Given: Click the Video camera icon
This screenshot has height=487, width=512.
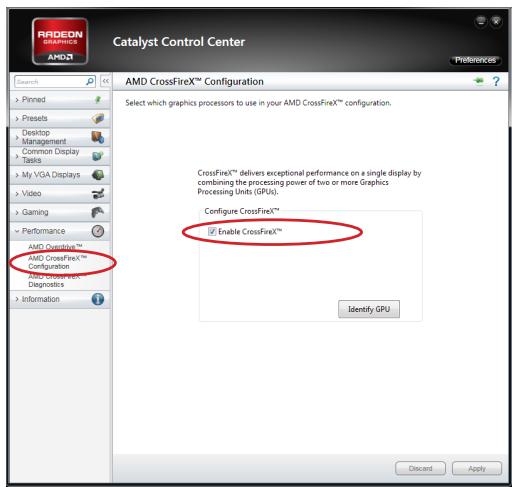Looking at the screenshot, I should pos(98,193).
